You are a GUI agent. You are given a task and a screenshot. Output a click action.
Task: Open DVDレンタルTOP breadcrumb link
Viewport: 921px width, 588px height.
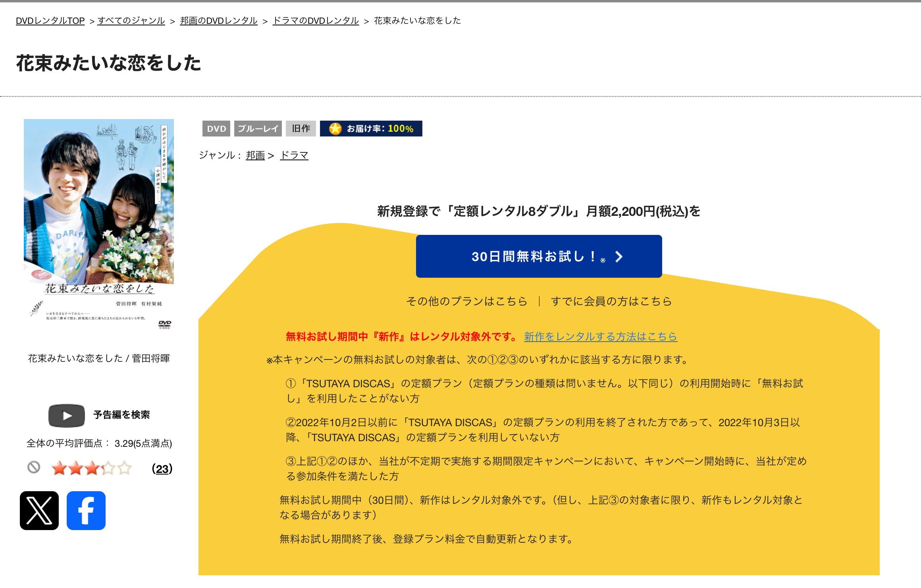(50, 21)
